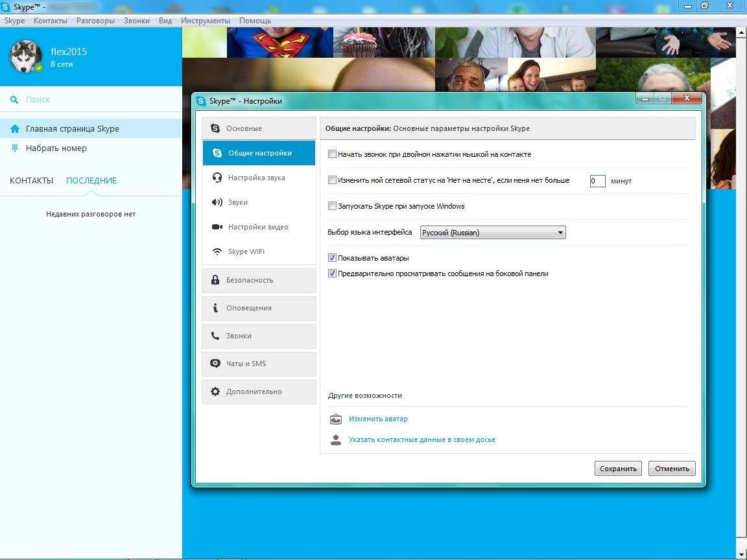Open Набрать номер dial pad
The height and width of the screenshot is (560, 747).
[91, 148]
